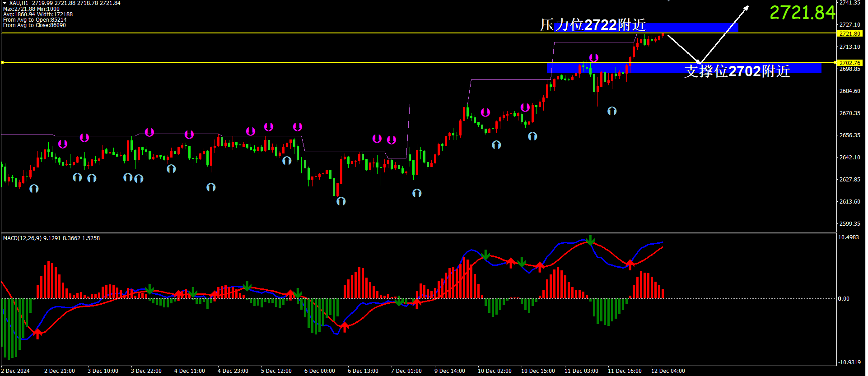Click the magenta sell arrow above 11 Dec high
868x376 pixels.
[x=594, y=58]
